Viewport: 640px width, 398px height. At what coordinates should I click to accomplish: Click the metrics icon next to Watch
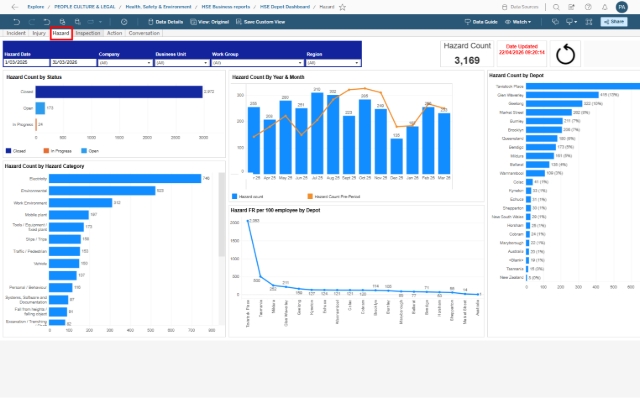[x=555, y=22]
